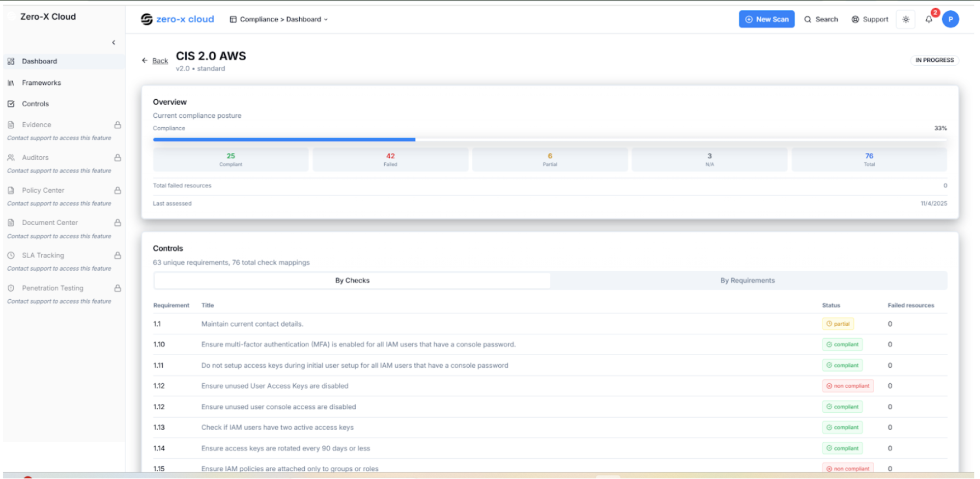The image size is (980, 479).
Task: Click the Frameworks books icon in sidebar
Action: (x=11, y=83)
